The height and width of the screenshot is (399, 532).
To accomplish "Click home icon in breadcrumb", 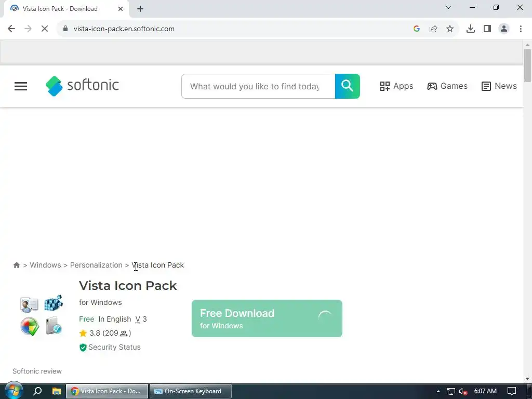I will point(16,265).
